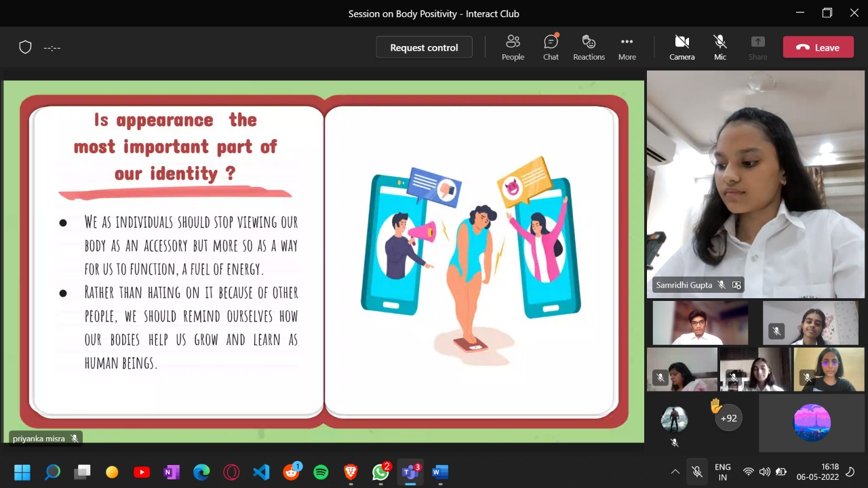Open the Windows Start menu

(22, 471)
